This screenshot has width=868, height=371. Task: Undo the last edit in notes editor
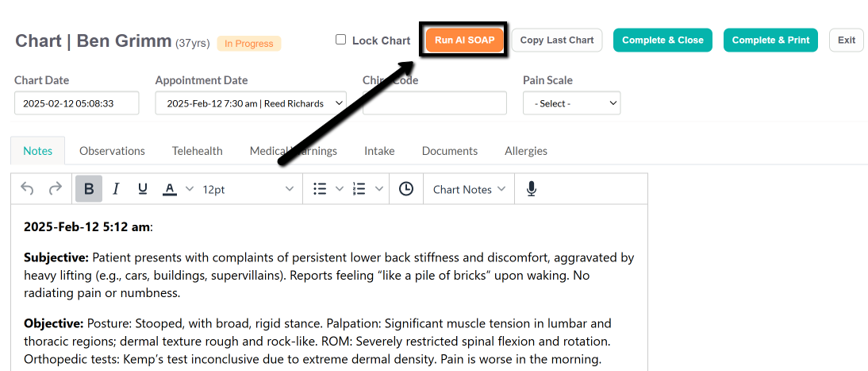pyautogui.click(x=27, y=189)
